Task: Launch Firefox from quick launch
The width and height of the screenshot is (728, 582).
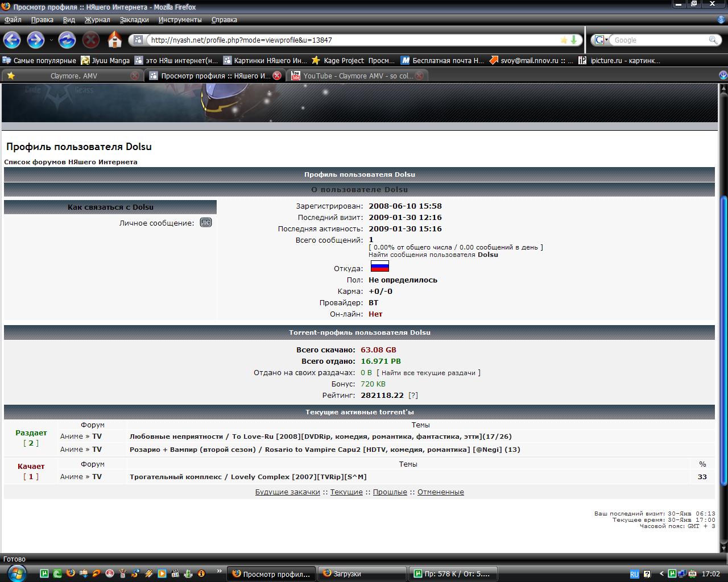Action: click(71, 573)
